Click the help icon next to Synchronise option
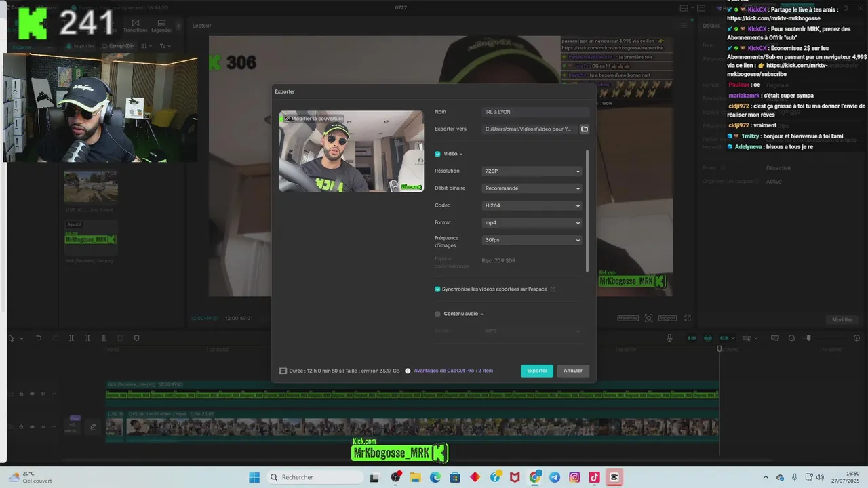 [x=553, y=289]
